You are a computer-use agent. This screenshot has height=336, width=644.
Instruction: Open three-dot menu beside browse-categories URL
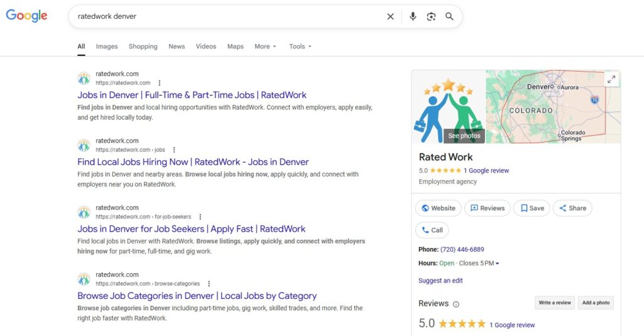pos(209,284)
